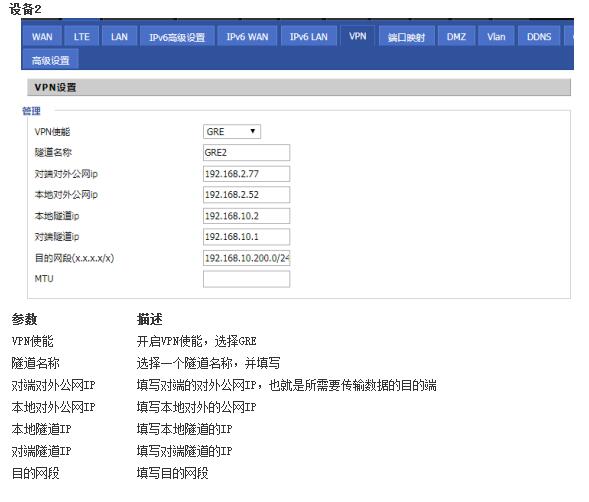Click description 填写对端隧道的IP
The image size is (589, 502).
click(184, 451)
